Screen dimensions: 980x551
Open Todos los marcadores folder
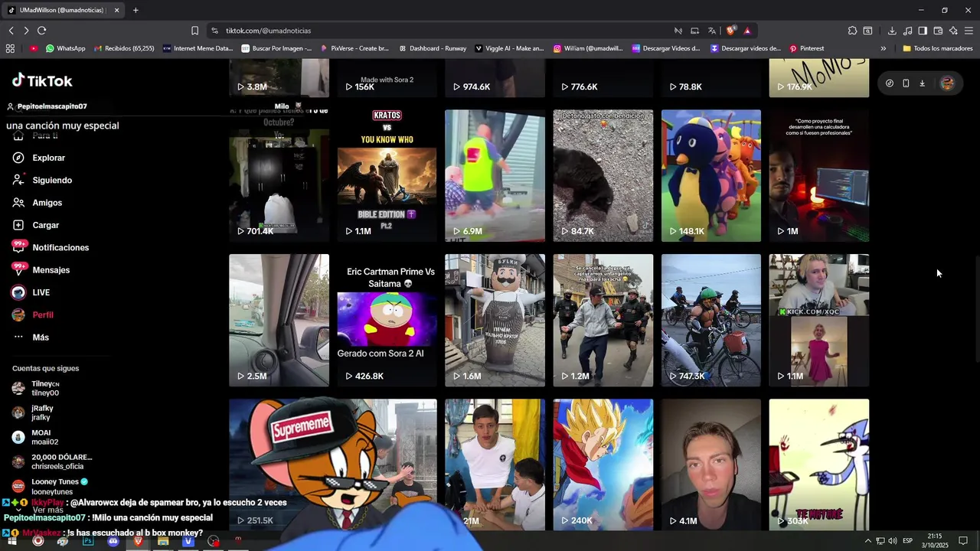pos(938,48)
